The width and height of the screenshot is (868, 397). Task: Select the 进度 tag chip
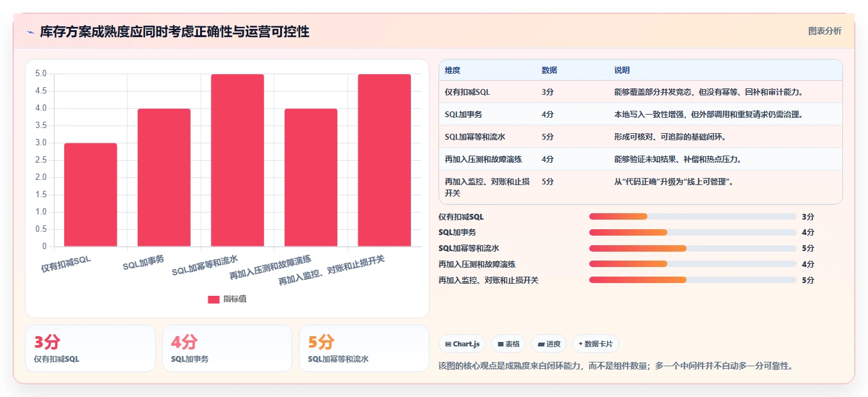(x=549, y=344)
